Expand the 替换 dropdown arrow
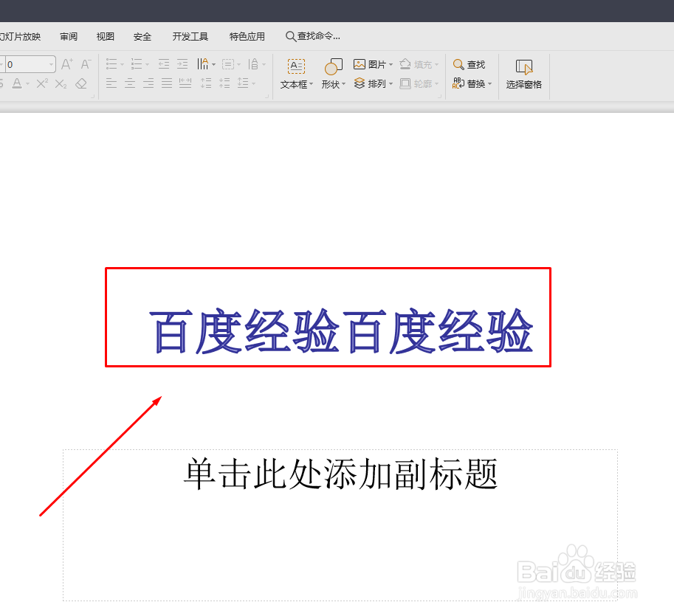Screen dimensions: 674x616 490,84
